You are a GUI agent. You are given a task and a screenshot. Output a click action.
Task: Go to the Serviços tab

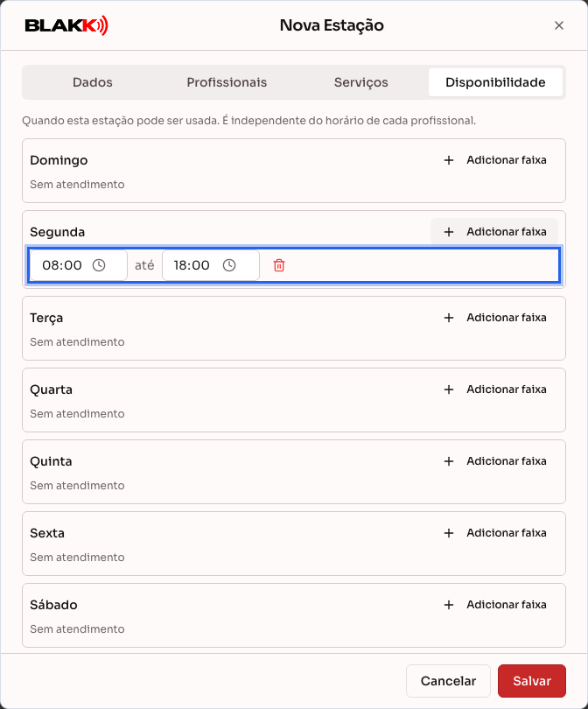(x=360, y=82)
